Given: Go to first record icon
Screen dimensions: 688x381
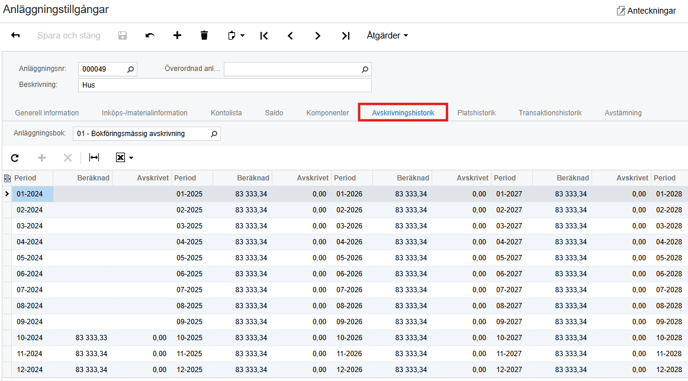Looking at the screenshot, I should (264, 36).
